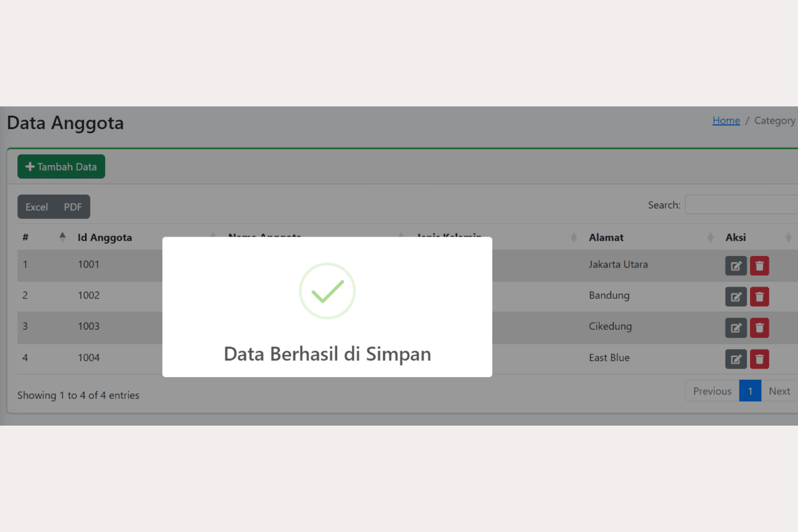
Task: Click the Aksi column sort arrows
Action: tap(789, 237)
